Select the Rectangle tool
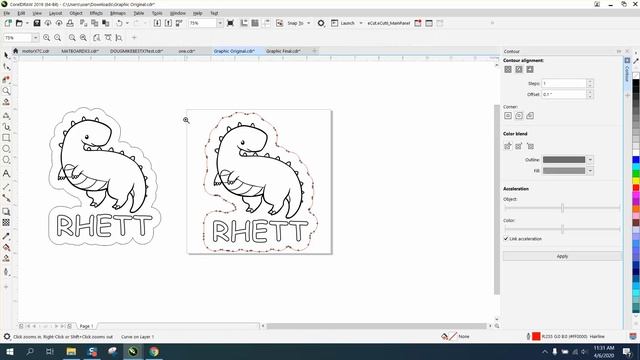This screenshot has width=640, height=360. (6, 138)
